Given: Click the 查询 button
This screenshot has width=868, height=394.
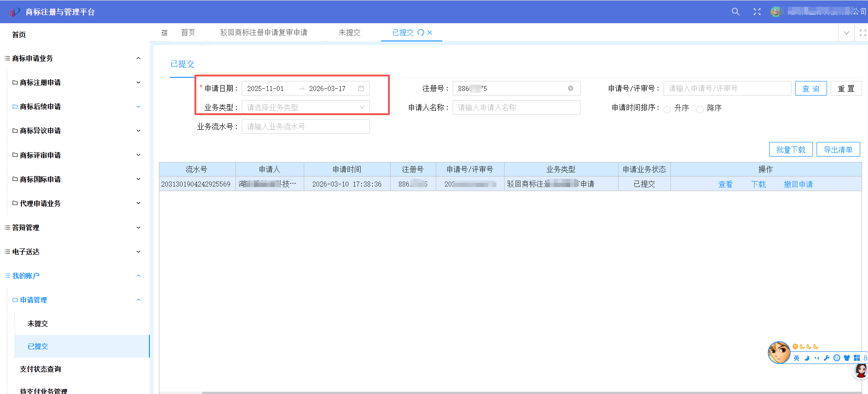Looking at the screenshot, I should (811, 89).
